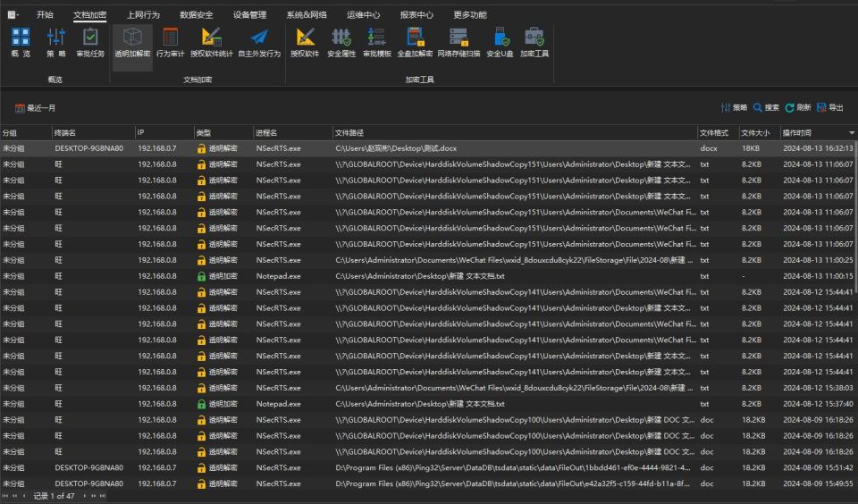
Task: Open the 概览 overview icon
Action: [21, 43]
